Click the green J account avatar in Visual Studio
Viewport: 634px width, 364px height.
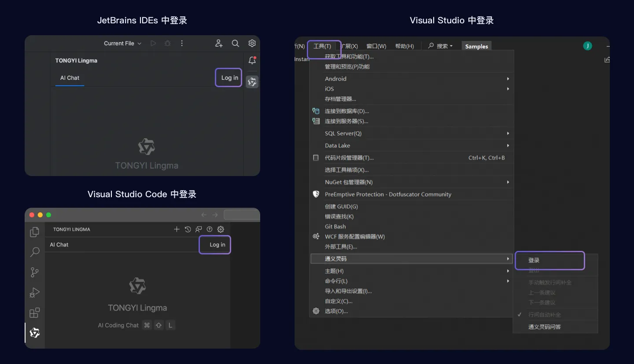click(587, 46)
